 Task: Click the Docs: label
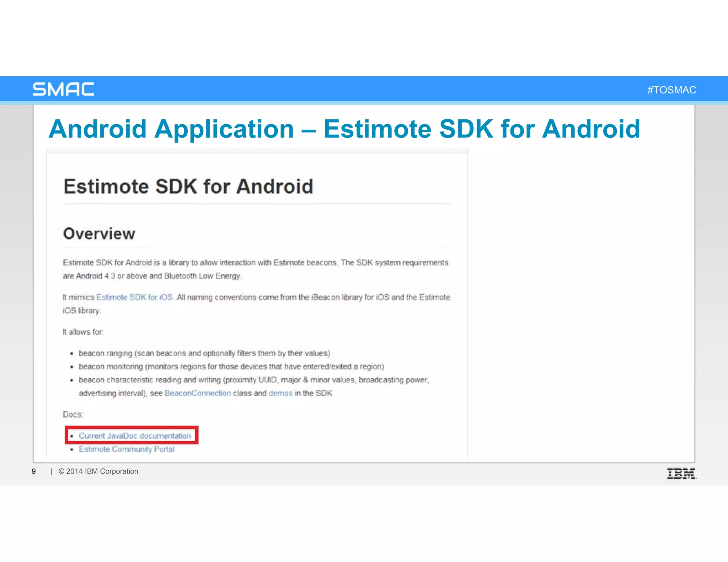tap(73, 414)
